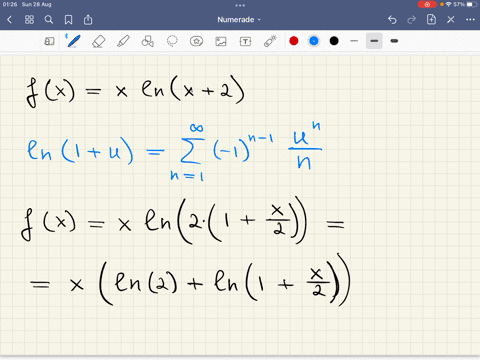Select the thickest stroke width
This screenshot has height=360, width=480.
[x=394, y=41]
